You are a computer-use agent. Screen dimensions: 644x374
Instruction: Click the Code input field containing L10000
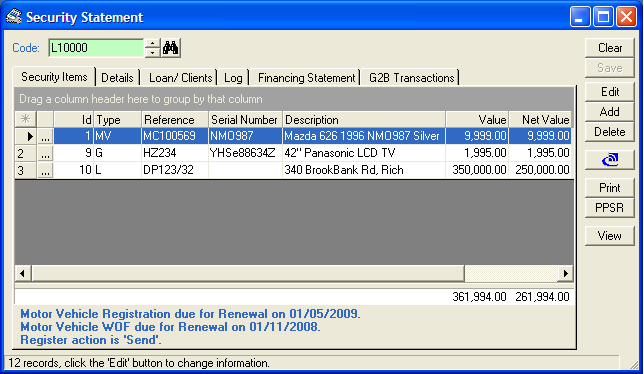coord(96,48)
